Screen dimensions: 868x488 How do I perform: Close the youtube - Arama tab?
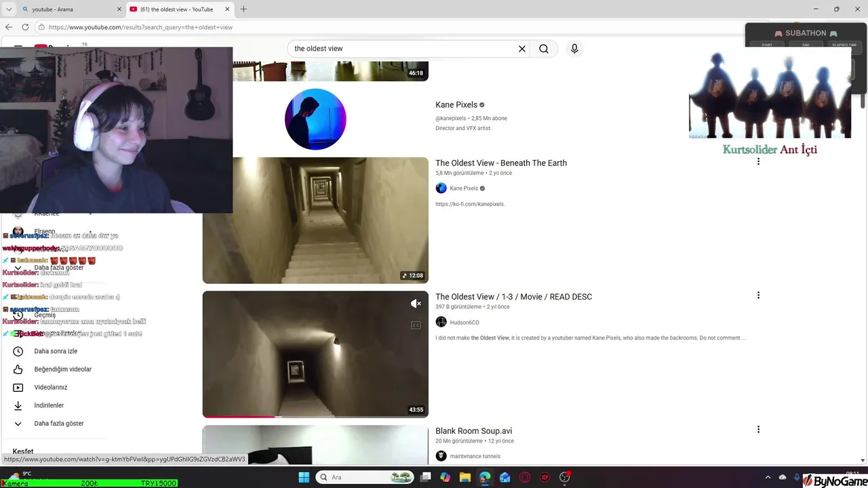coord(118,9)
